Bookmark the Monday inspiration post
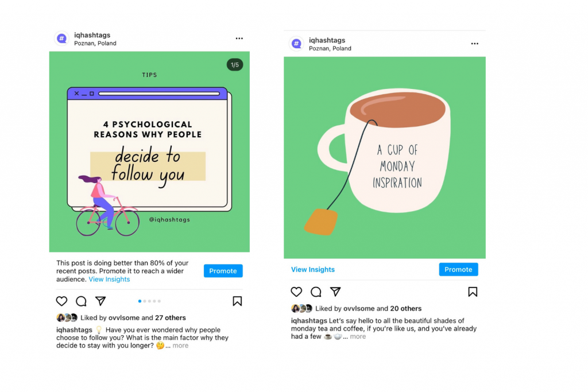Viewport: 588px width, 392px height. pyautogui.click(x=473, y=292)
